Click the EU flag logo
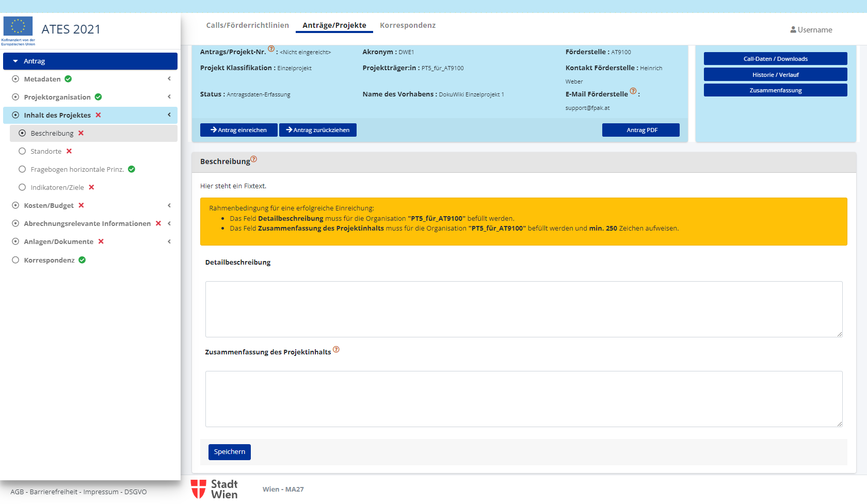The height and width of the screenshot is (504, 867). [x=18, y=27]
